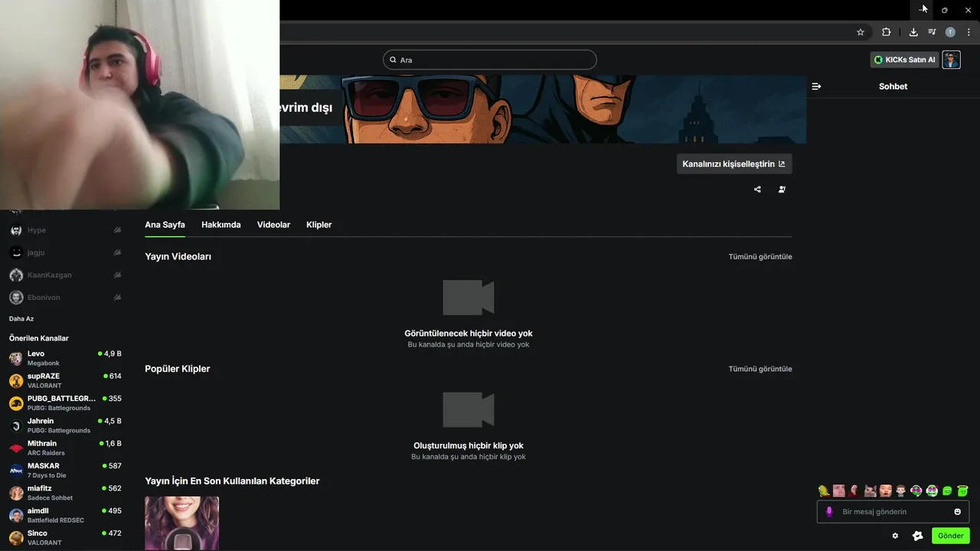Open the Chrome three-dot menu

[969, 32]
